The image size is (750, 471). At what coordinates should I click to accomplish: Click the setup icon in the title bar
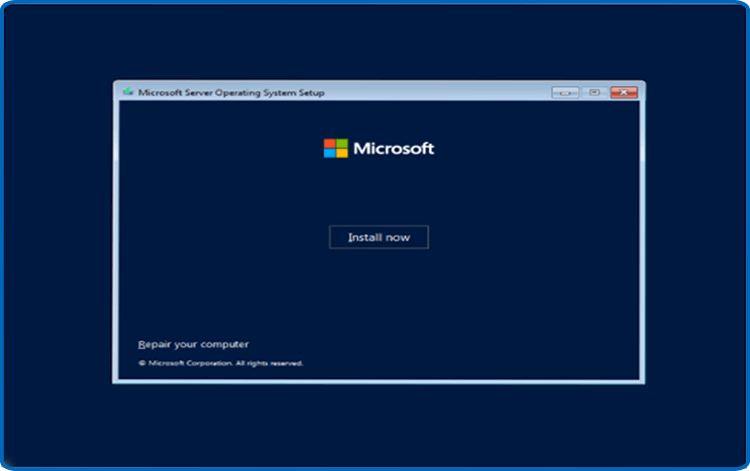pyautogui.click(x=128, y=92)
